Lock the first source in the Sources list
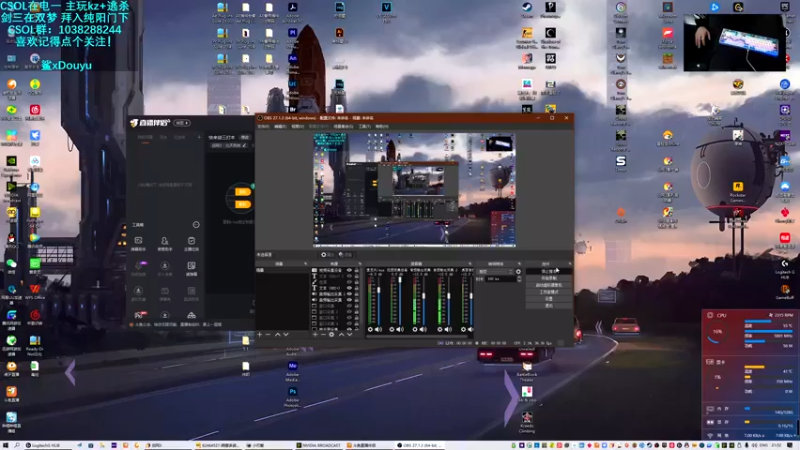This screenshot has width=800, height=450. point(359,271)
